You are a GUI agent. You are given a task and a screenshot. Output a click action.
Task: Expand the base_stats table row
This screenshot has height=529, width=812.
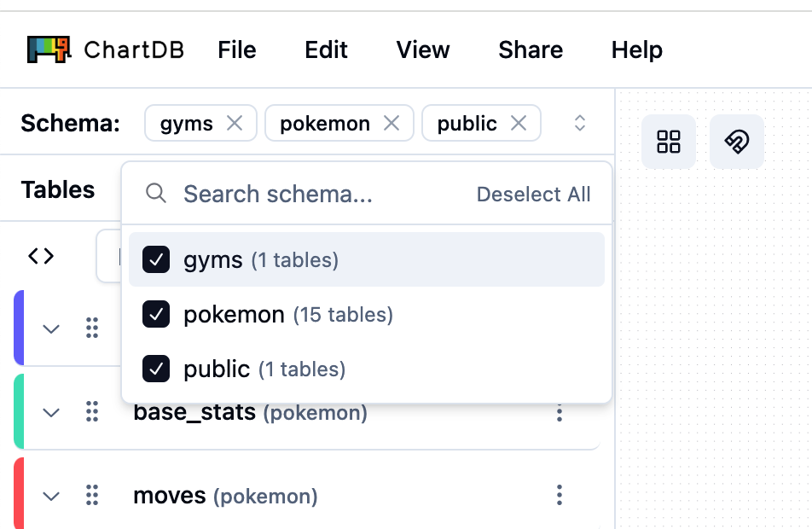pos(52,413)
